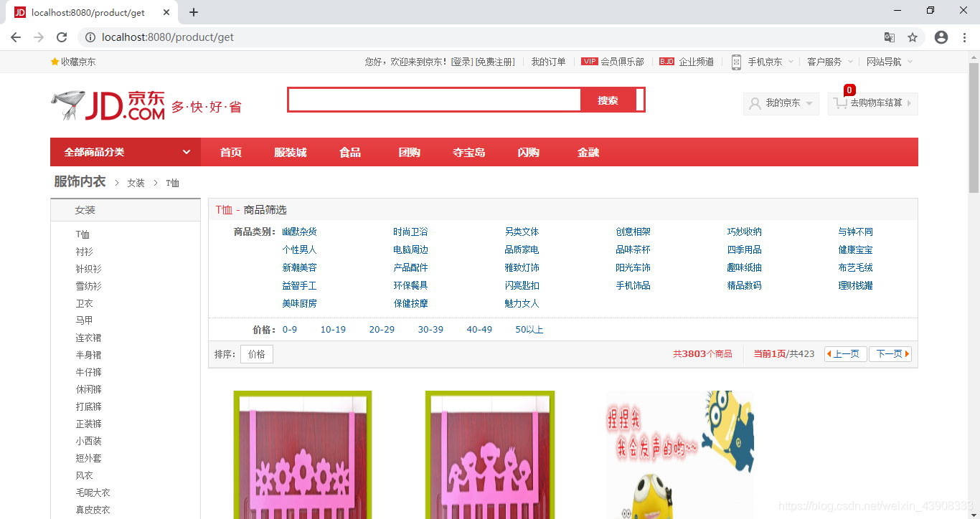The height and width of the screenshot is (519, 980).
Task: Select category 时尚卫浴
Action: 410,232
